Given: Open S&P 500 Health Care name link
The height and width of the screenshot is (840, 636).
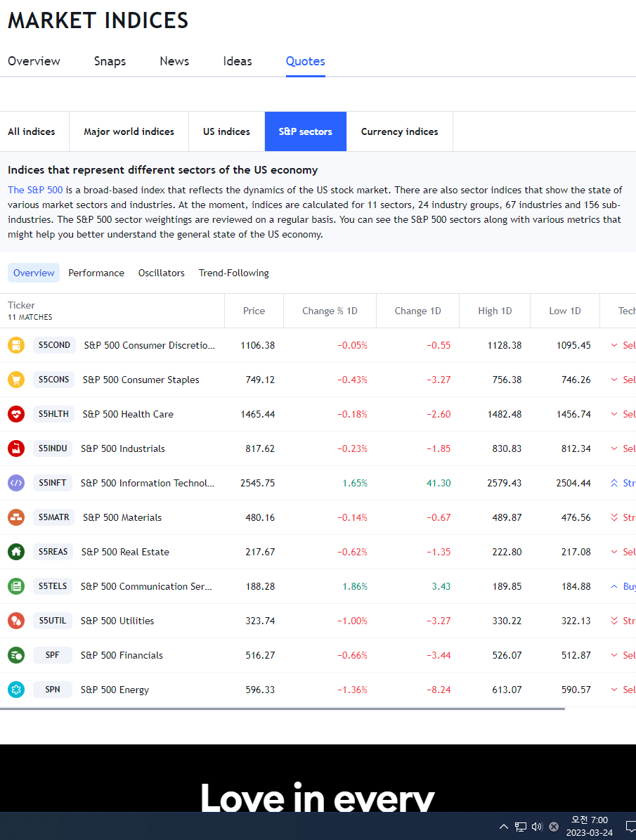Looking at the screenshot, I should [x=128, y=414].
